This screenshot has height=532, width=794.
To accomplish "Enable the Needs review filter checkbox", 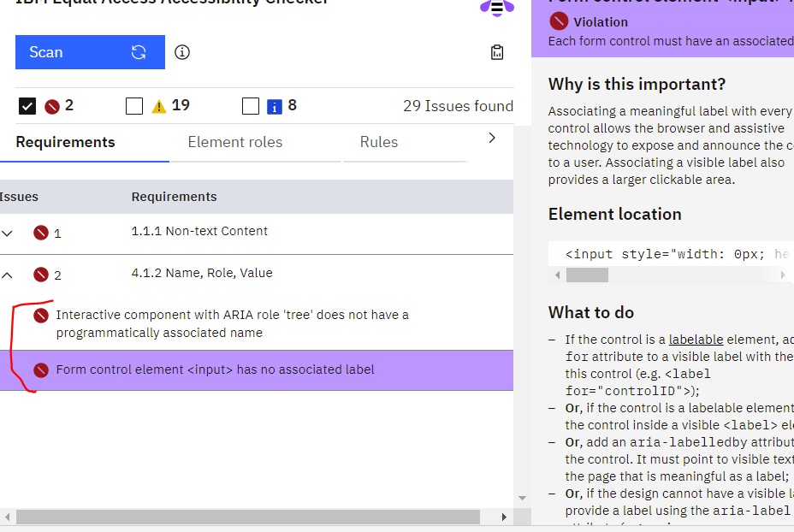I will click(x=134, y=106).
